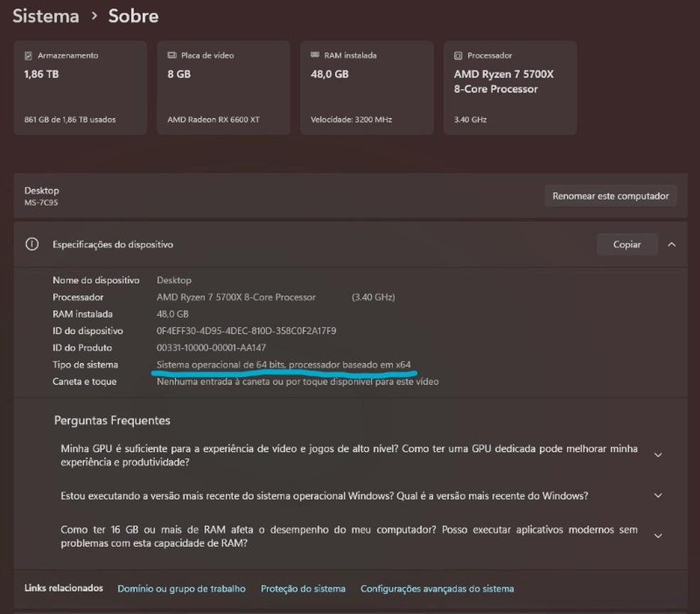The width and height of the screenshot is (700, 614).
Task: Click the Placa de vídeo icon
Action: [x=172, y=55]
